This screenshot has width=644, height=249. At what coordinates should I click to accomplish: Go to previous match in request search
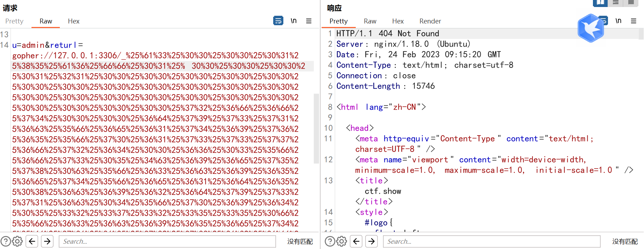click(x=32, y=241)
